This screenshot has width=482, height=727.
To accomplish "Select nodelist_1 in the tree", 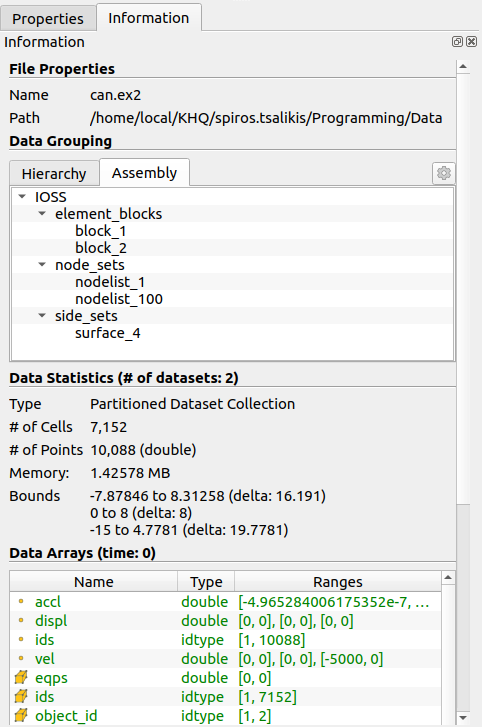I will coord(110,282).
